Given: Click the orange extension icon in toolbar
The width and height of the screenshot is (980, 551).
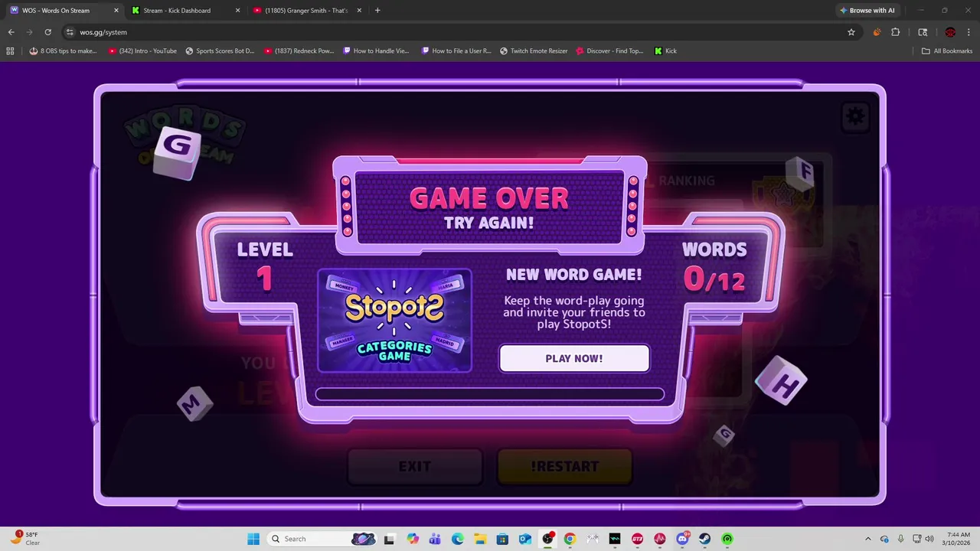Looking at the screenshot, I should (x=877, y=32).
